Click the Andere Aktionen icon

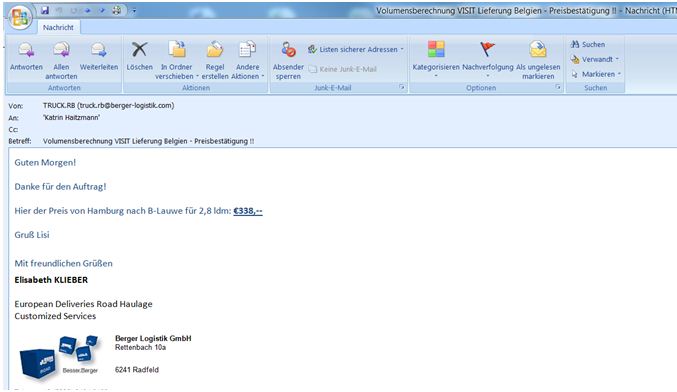point(247,50)
